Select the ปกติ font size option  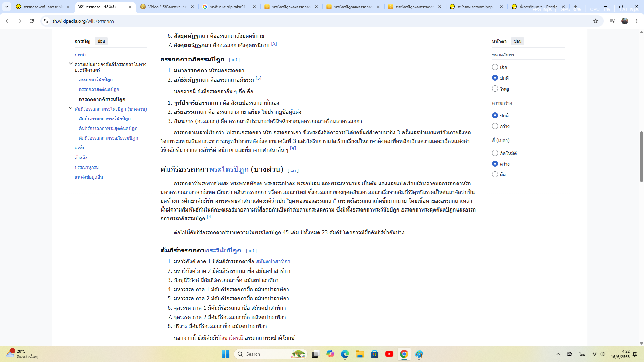tap(495, 78)
